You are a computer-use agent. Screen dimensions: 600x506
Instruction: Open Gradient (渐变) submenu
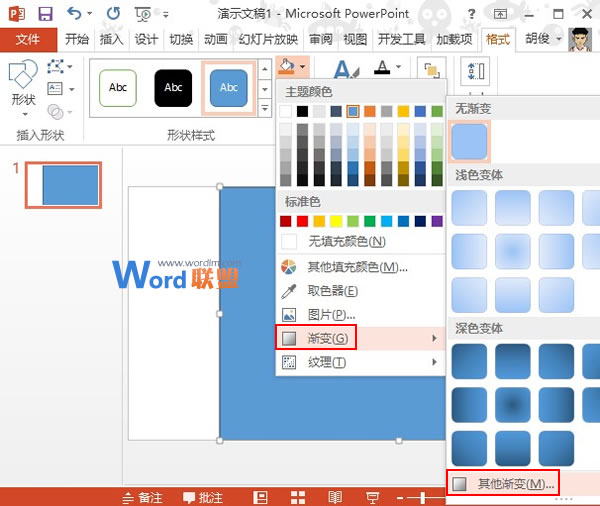[360, 338]
